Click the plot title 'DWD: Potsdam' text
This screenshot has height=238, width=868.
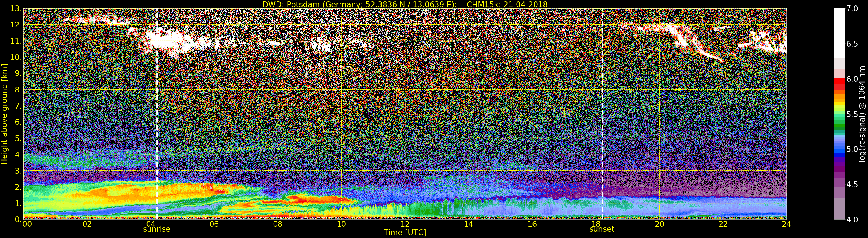(x=291, y=4)
